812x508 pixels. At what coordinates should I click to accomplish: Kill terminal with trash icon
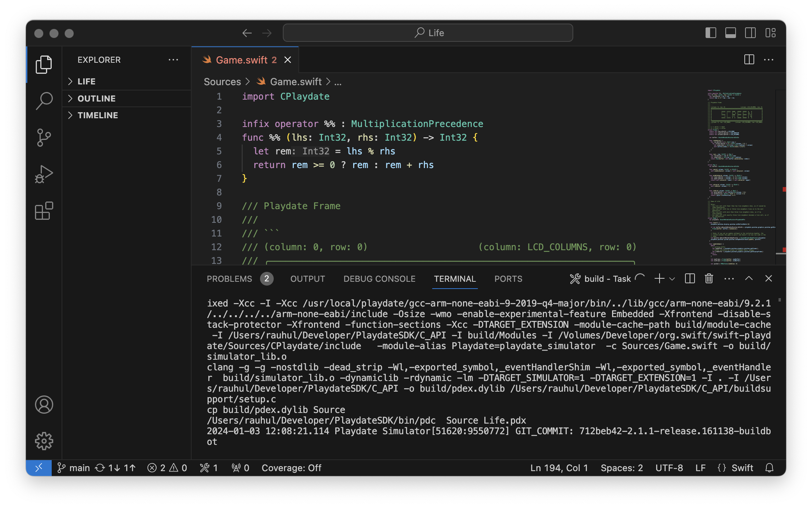coord(709,279)
